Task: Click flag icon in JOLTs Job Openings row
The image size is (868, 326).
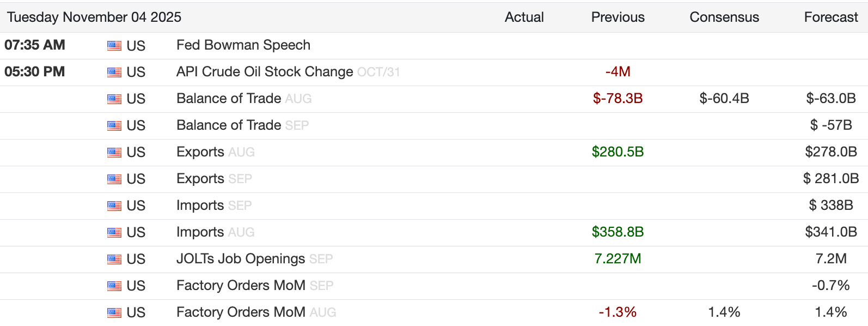Action: click(x=114, y=259)
